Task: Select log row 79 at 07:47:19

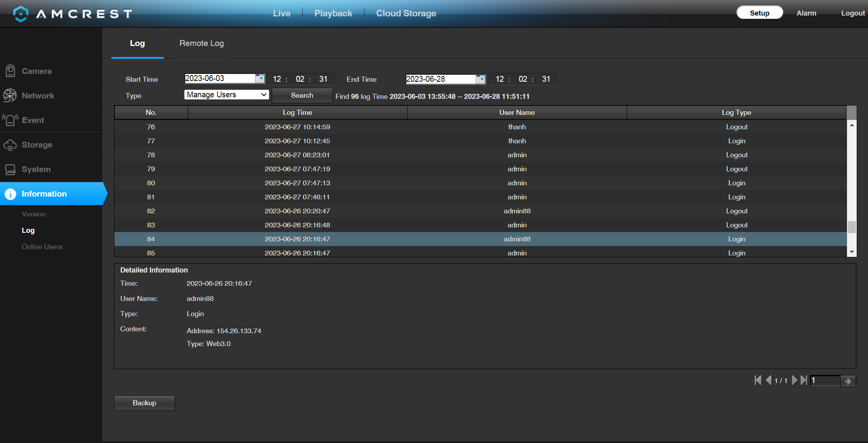Action: point(480,169)
